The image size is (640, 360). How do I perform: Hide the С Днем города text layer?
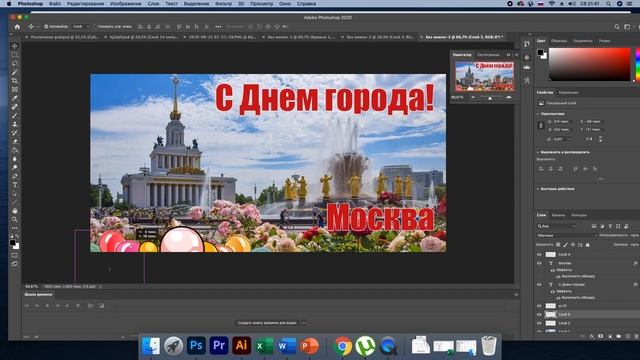539,284
